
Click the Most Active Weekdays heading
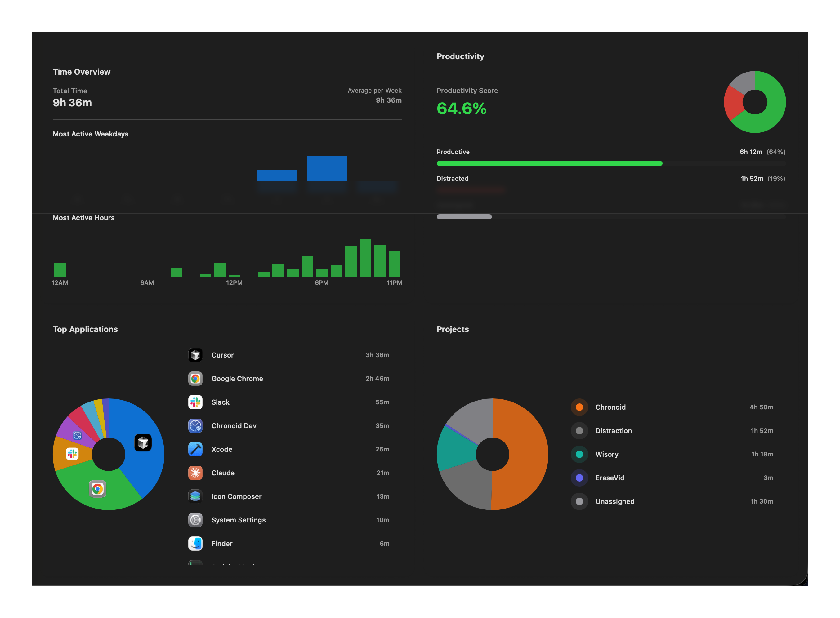point(91,134)
